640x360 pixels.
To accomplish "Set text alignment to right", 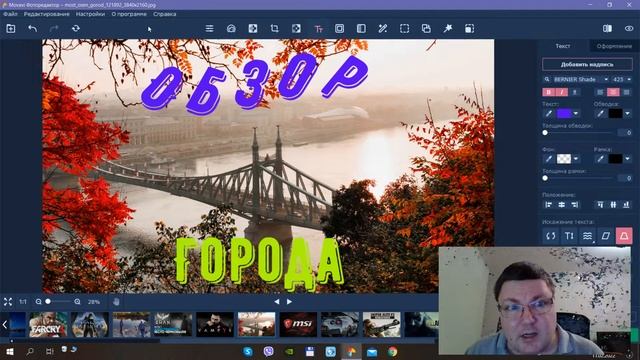I will [x=626, y=92].
